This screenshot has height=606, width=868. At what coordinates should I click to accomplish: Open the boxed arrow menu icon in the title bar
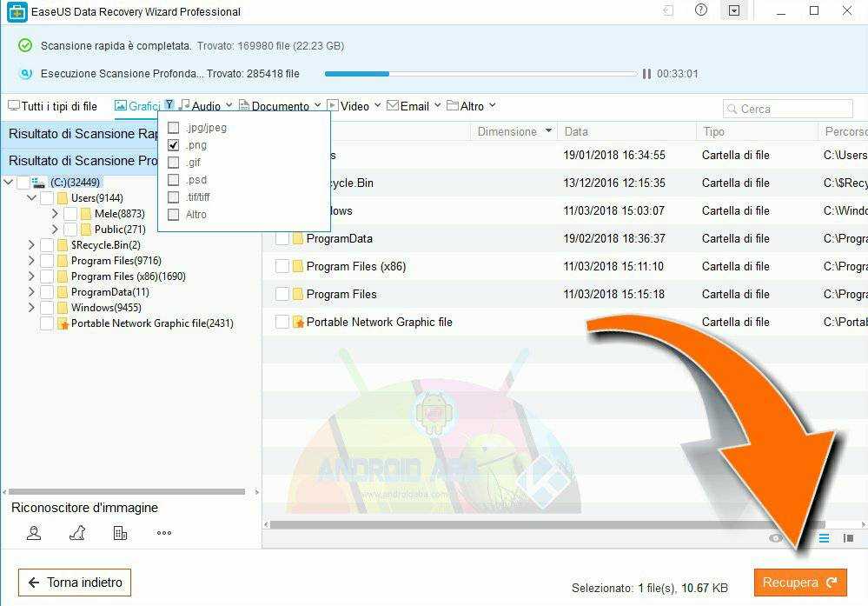[x=734, y=10]
